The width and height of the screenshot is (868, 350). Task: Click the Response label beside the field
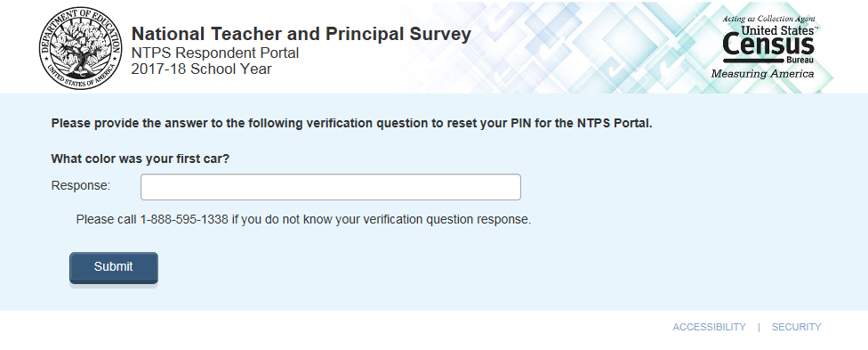pos(81,186)
